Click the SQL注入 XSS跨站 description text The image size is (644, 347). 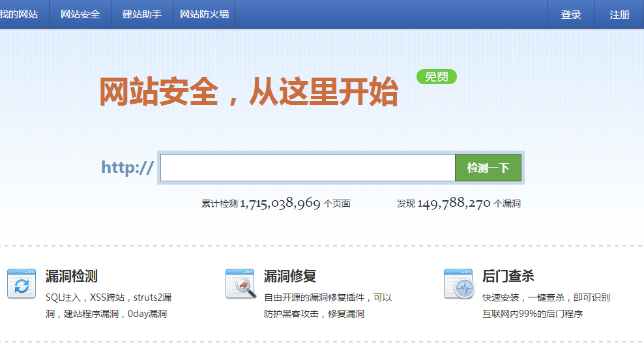click(x=108, y=305)
